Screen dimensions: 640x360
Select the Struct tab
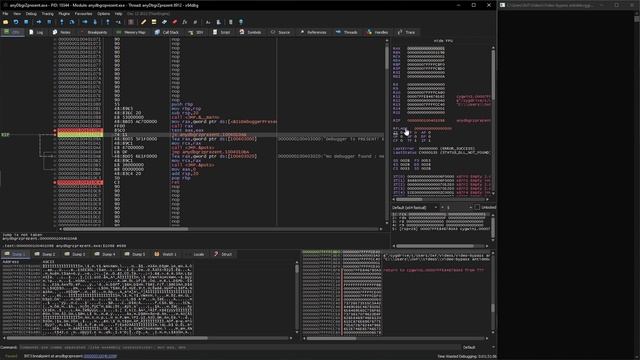[x=223, y=254]
